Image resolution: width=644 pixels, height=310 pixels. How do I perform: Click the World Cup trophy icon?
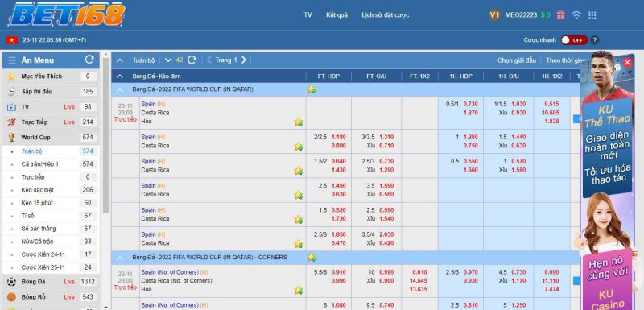click(11, 137)
